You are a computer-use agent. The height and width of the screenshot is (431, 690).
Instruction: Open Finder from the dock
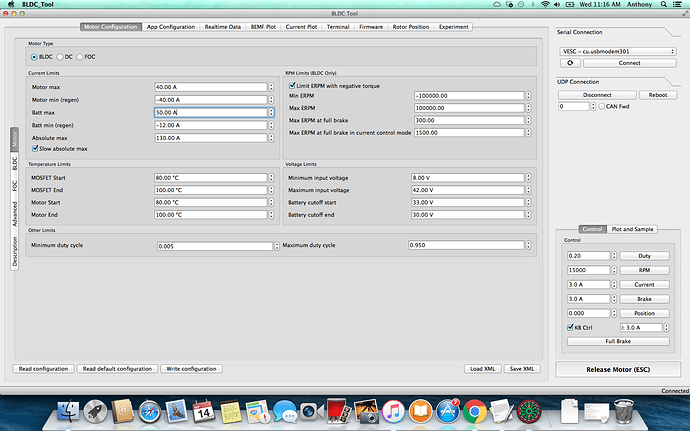(69, 410)
